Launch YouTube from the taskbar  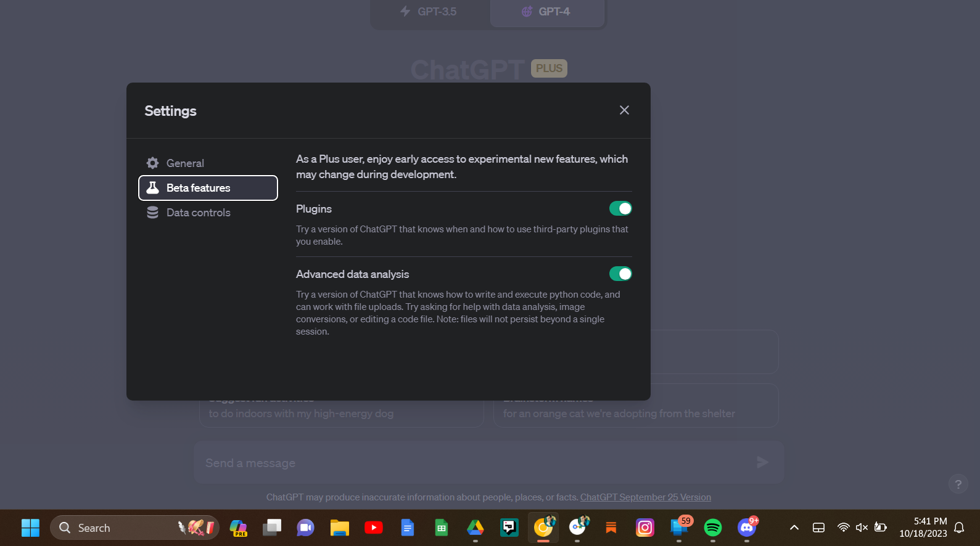[374, 528]
